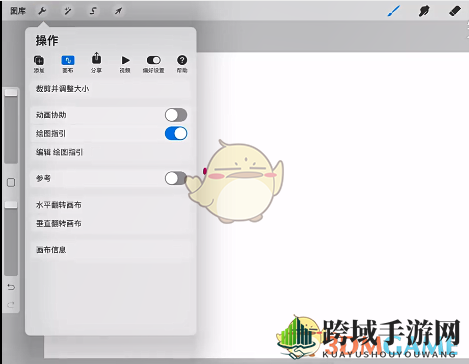Select the Smudge finger tool
The height and width of the screenshot is (364, 469).
[424, 11]
